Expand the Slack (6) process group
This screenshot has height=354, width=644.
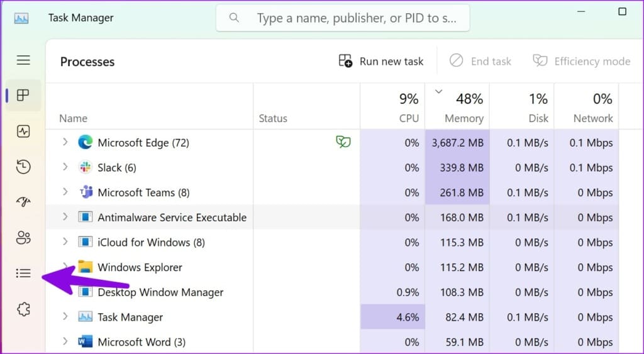pos(65,167)
